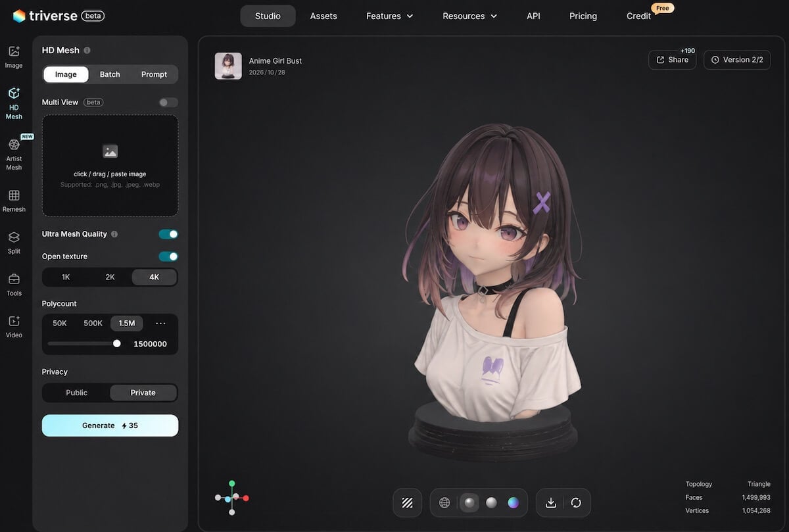Open the Artist Mesh sidebar tool
The width and height of the screenshot is (789, 532).
click(14, 154)
